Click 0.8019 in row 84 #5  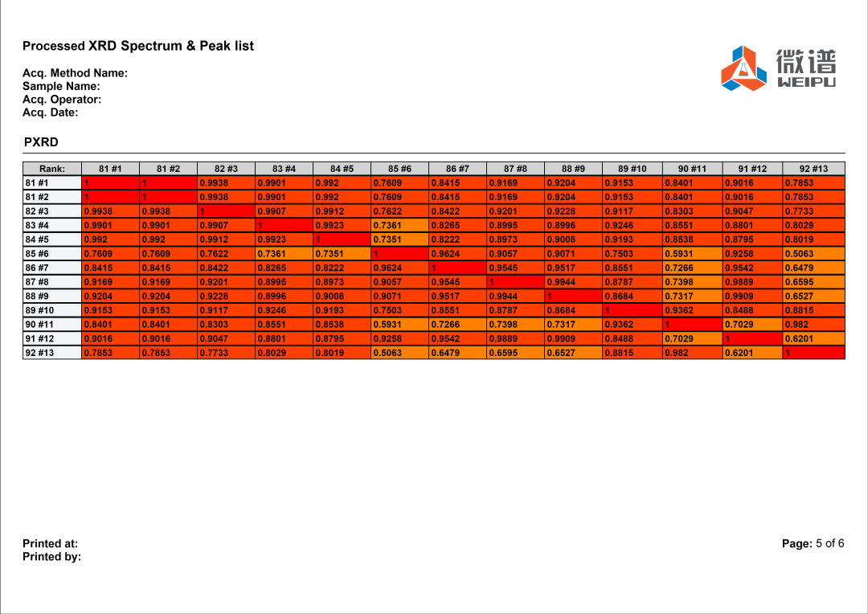point(813,239)
